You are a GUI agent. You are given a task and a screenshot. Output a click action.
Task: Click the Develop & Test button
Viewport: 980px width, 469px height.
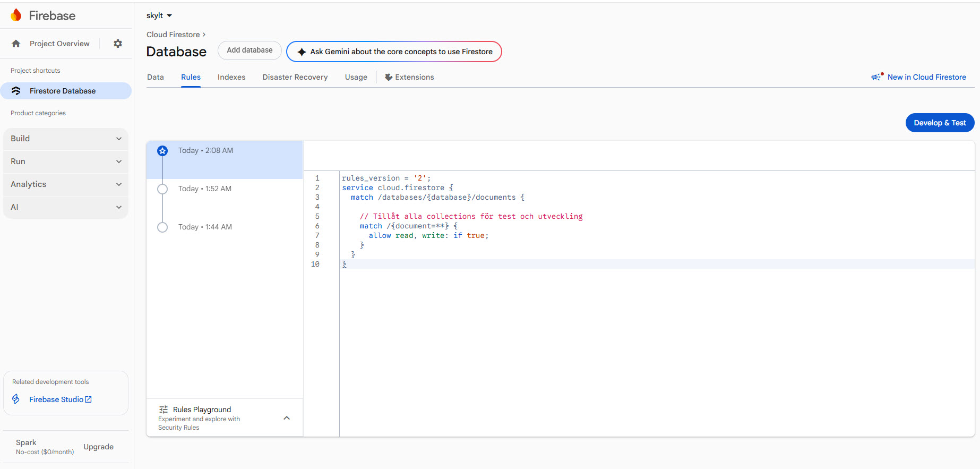[940, 123]
